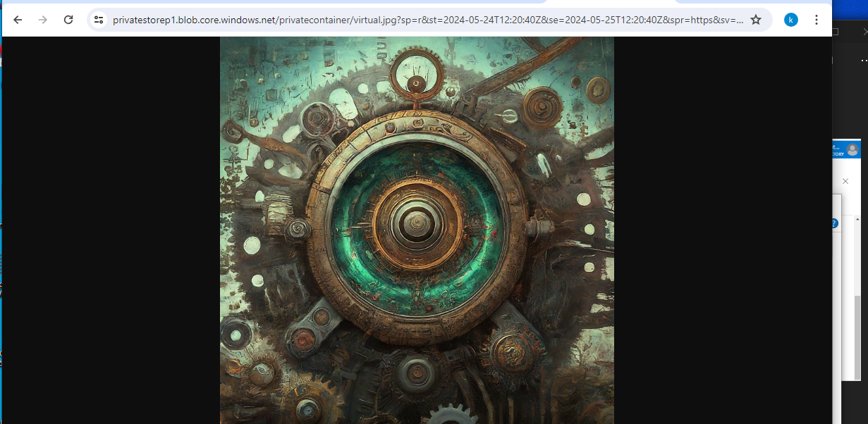Open Chrome's three-dot menu
The image size is (868, 424).
click(817, 20)
